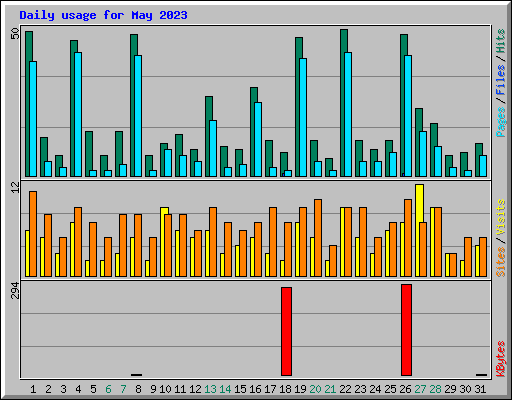Click the small black KBytes mark at day 8
The height and width of the screenshot is (400, 512).
pyautogui.click(x=137, y=375)
